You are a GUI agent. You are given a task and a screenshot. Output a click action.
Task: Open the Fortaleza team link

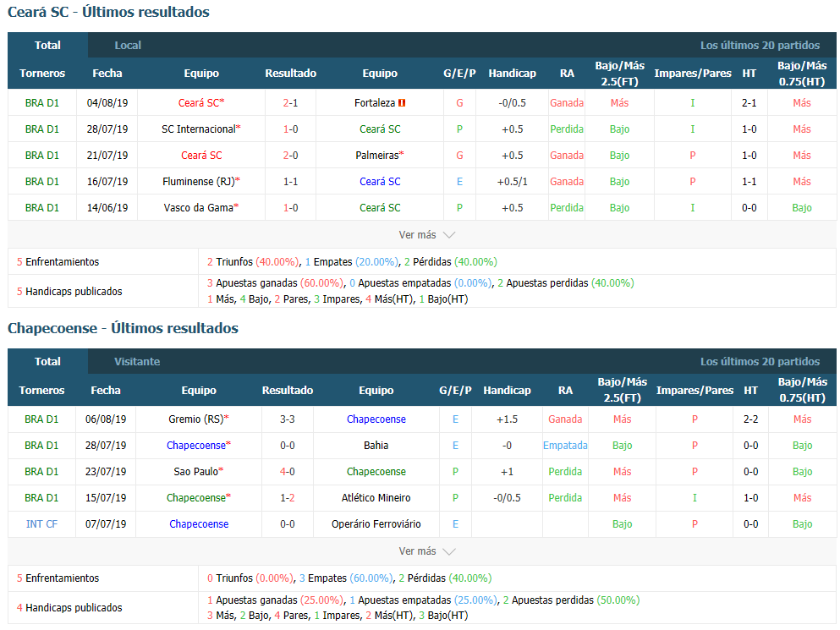(375, 103)
